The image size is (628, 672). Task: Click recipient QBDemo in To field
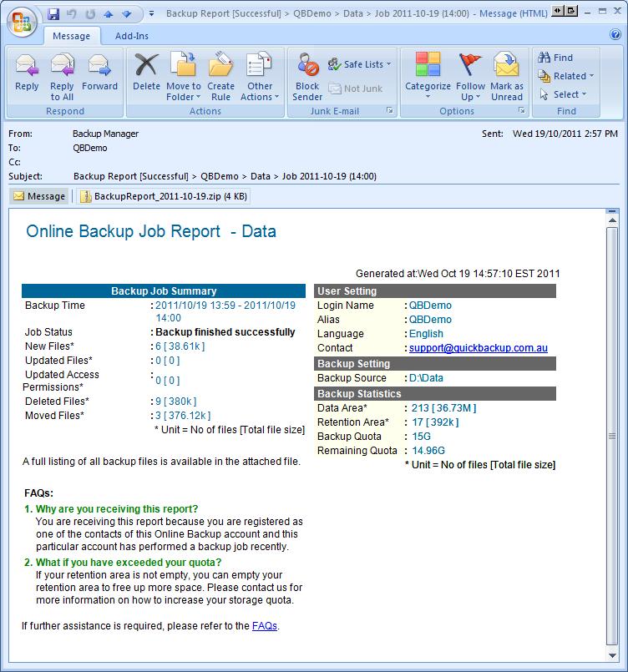90,148
